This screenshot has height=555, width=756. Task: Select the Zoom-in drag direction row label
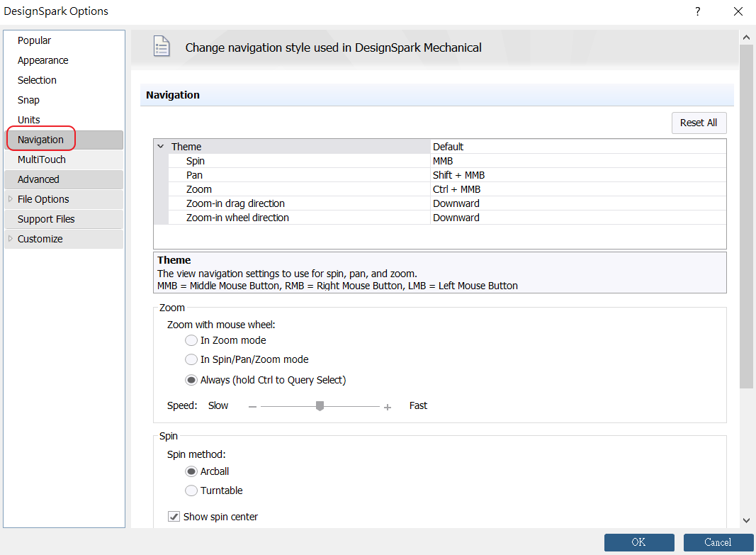coord(235,203)
